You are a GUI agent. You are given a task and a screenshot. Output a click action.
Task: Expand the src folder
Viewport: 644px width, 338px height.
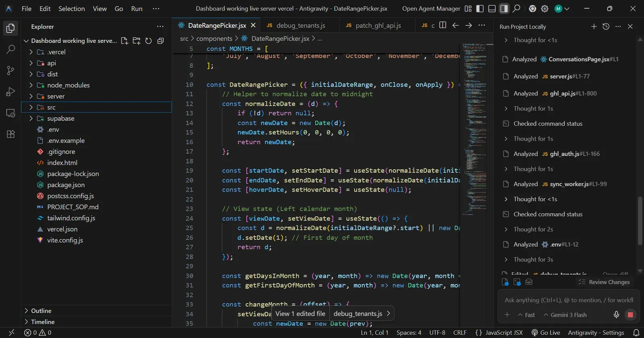point(96,107)
